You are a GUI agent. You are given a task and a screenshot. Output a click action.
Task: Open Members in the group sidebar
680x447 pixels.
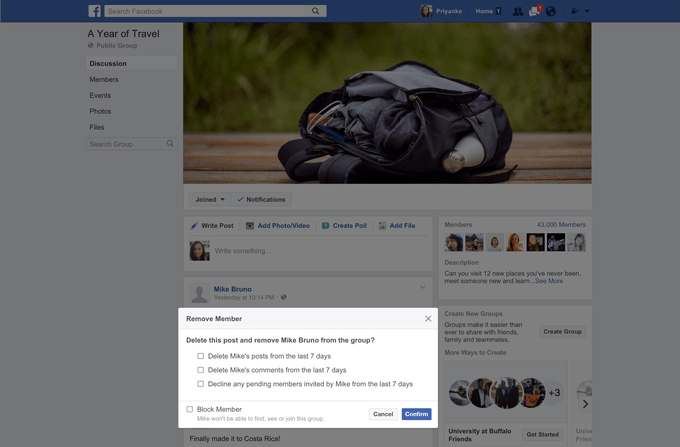pos(104,79)
